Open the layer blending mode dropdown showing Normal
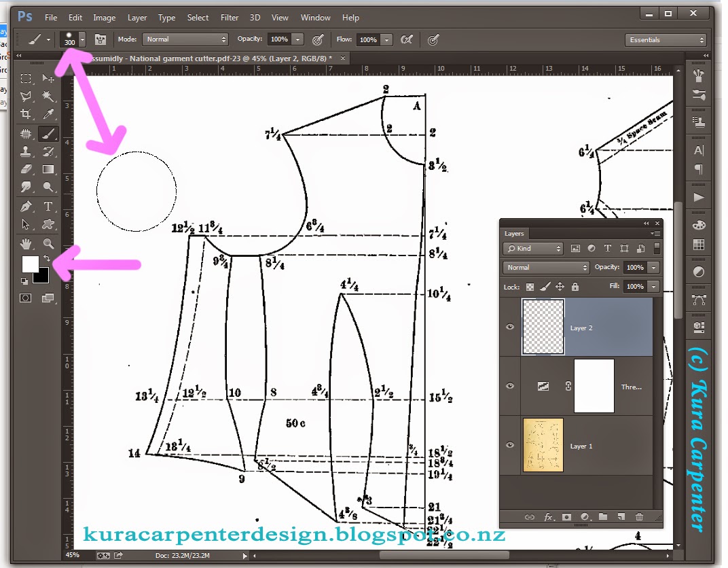 [545, 267]
